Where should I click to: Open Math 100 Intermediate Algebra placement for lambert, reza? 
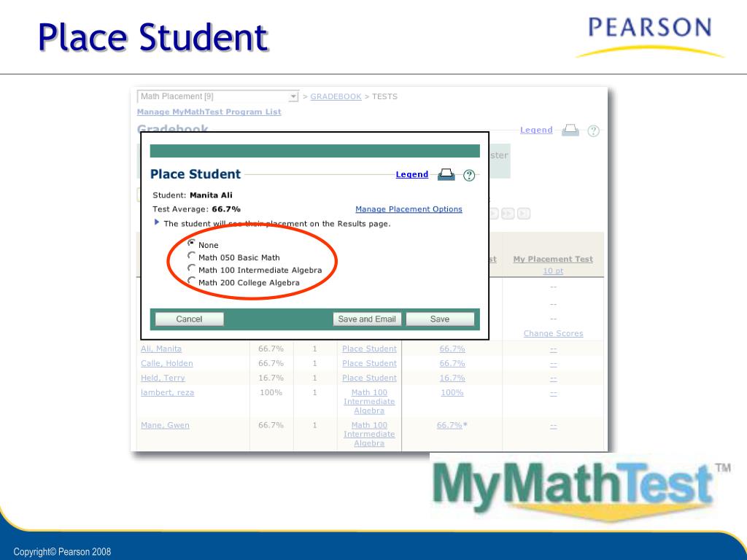point(369,402)
